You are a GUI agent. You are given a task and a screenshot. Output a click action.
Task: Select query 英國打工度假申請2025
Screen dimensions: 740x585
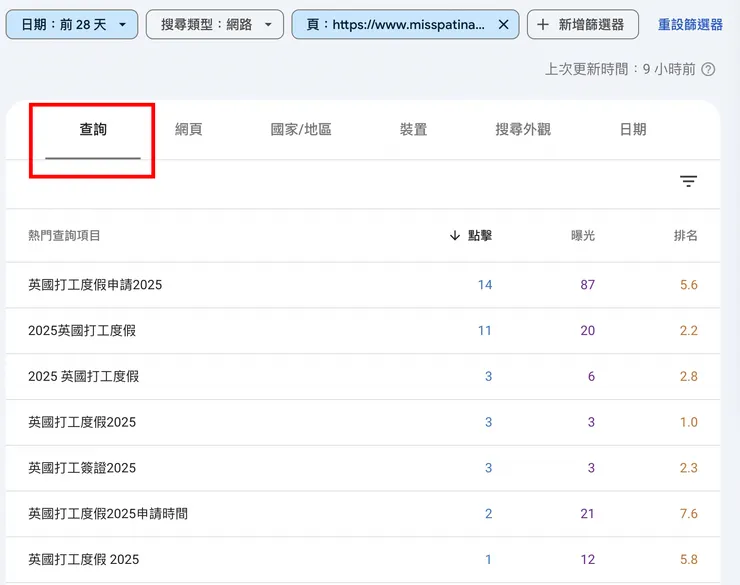tap(95, 285)
